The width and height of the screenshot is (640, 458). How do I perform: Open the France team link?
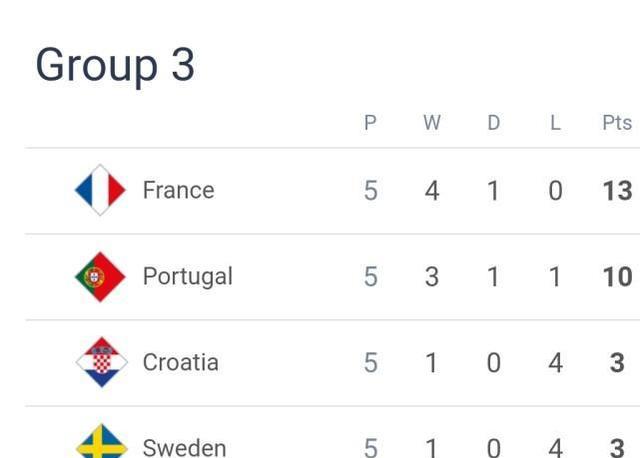click(x=178, y=190)
